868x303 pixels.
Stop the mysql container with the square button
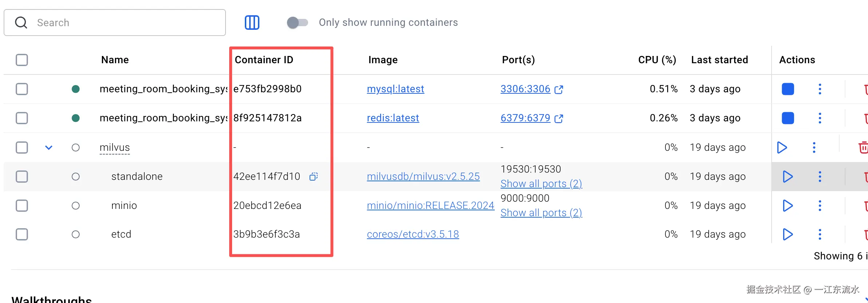click(x=788, y=89)
